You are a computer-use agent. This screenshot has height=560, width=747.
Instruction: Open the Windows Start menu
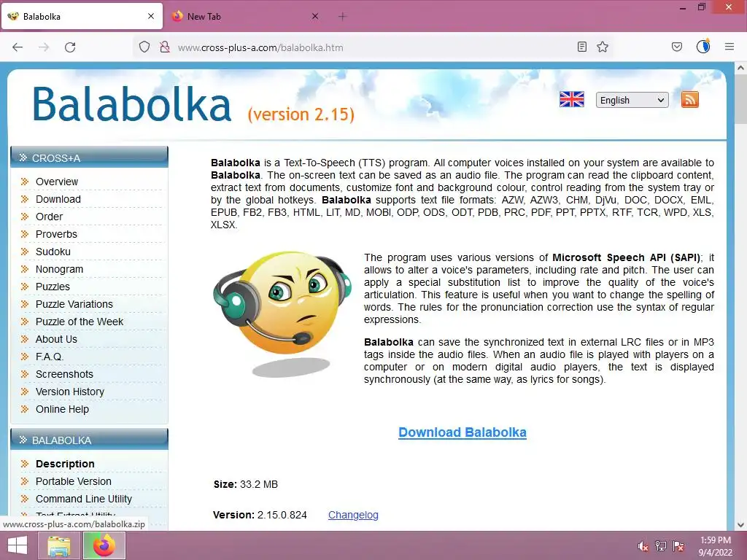tap(18, 545)
